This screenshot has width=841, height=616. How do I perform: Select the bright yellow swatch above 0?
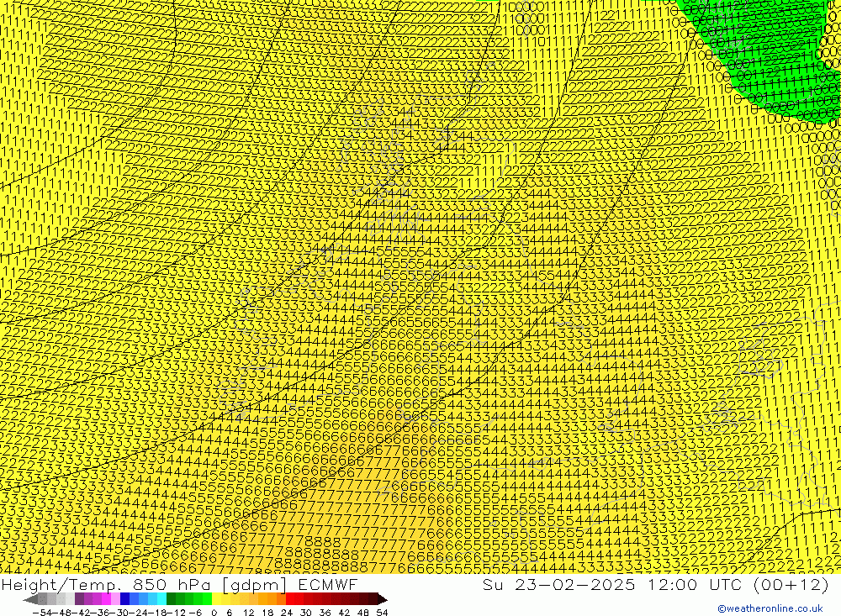pyautogui.click(x=217, y=600)
